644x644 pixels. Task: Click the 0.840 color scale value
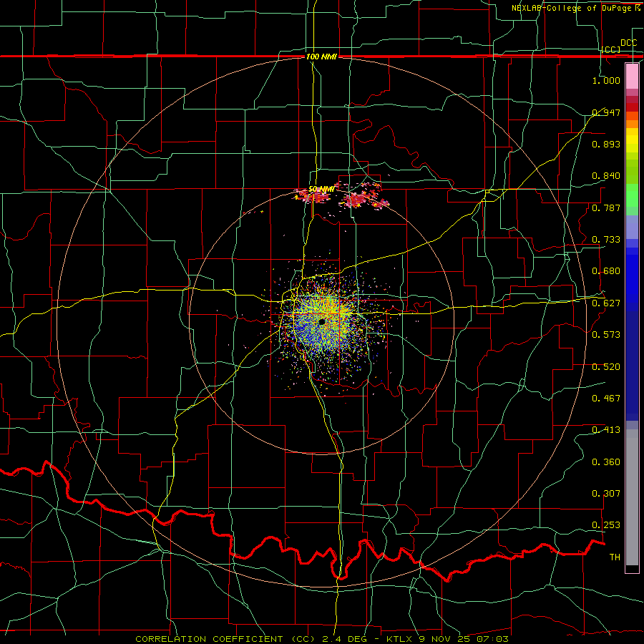click(x=606, y=176)
